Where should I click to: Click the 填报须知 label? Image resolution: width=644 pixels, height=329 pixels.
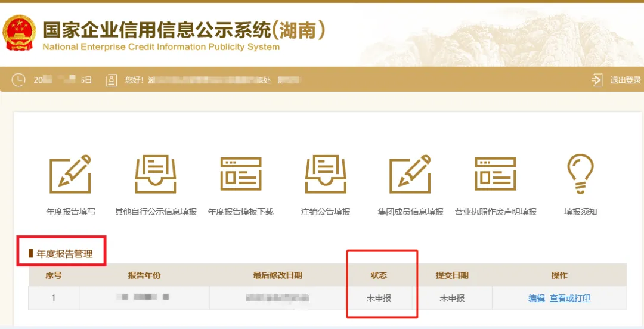point(580,212)
